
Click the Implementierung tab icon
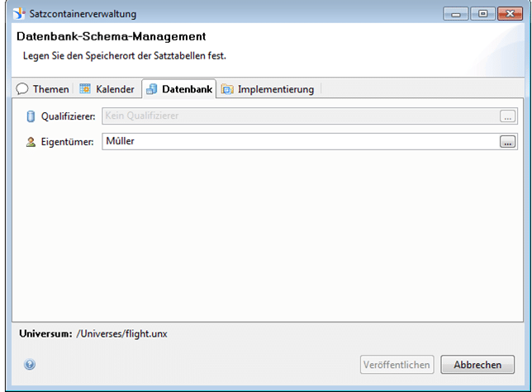(x=227, y=89)
